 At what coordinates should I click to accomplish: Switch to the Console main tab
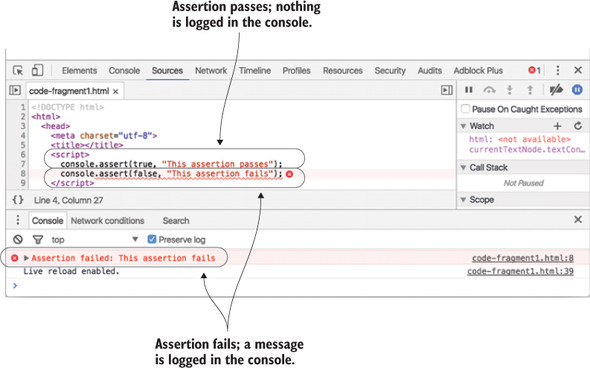tap(124, 70)
